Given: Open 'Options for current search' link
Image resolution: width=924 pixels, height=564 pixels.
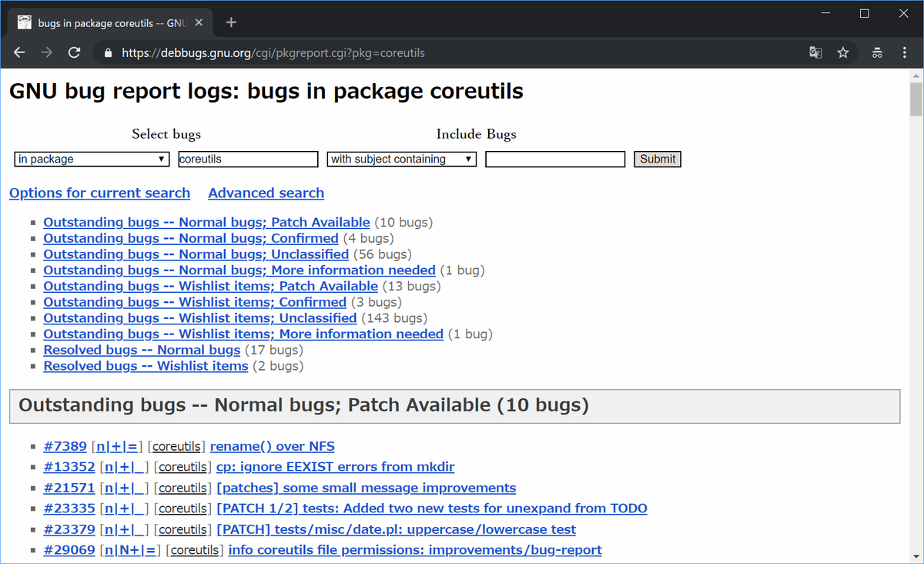Looking at the screenshot, I should (99, 193).
